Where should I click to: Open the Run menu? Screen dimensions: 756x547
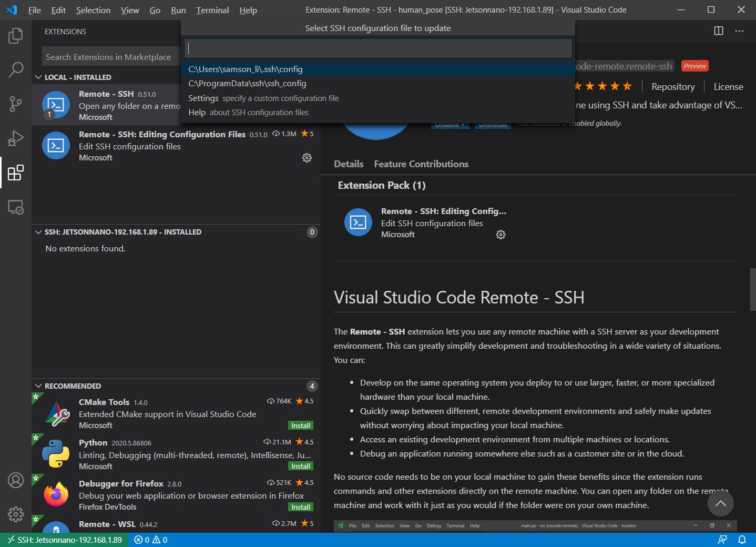(178, 10)
